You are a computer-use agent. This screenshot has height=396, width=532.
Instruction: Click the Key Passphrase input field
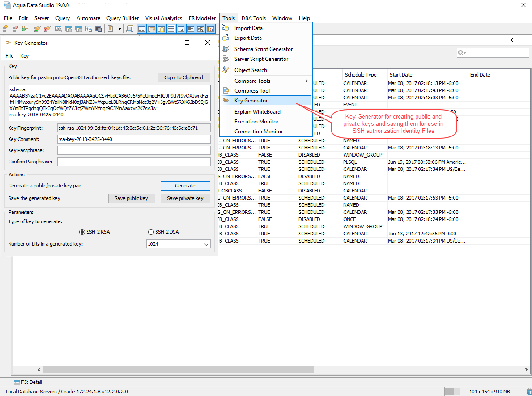coord(134,150)
